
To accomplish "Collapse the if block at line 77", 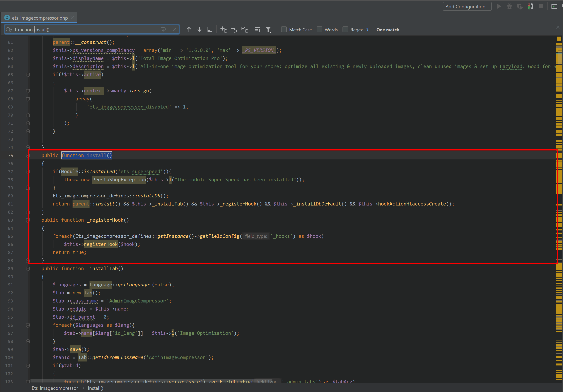I will pyautogui.click(x=28, y=171).
